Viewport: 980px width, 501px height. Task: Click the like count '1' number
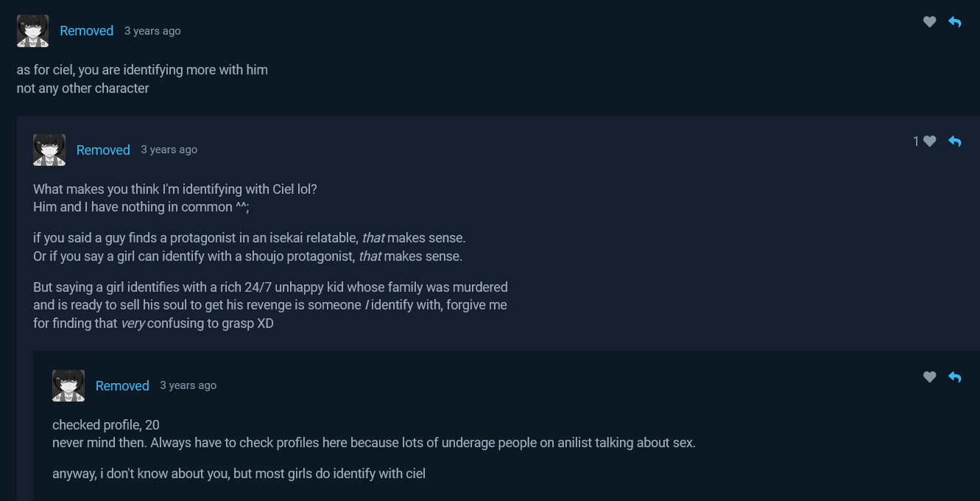pyautogui.click(x=916, y=141)
